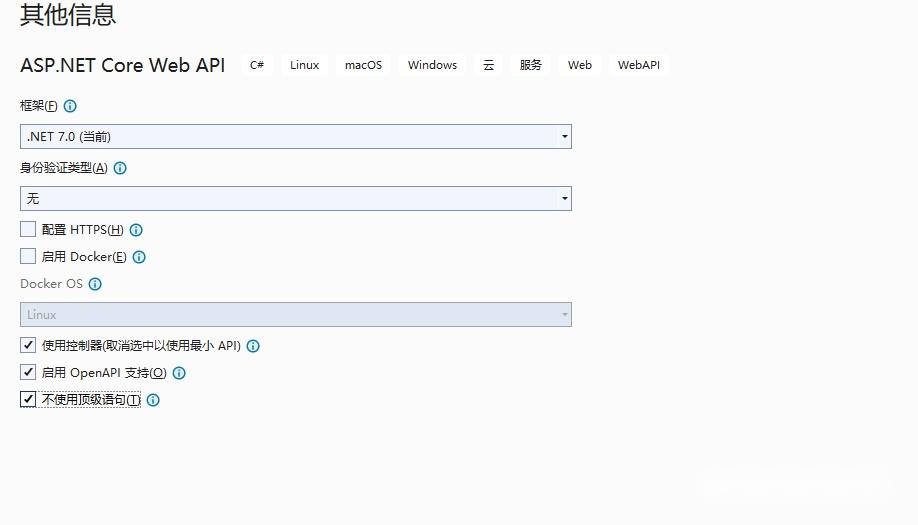
Task: Click the 身份验证类型(A) label
Action: tap(64, 168)
